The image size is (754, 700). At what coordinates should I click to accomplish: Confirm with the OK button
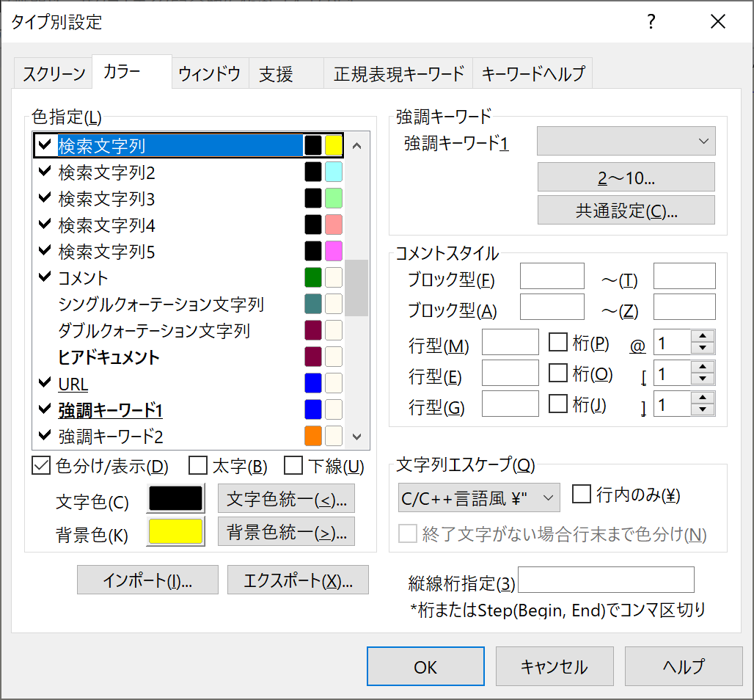point(425,666)
